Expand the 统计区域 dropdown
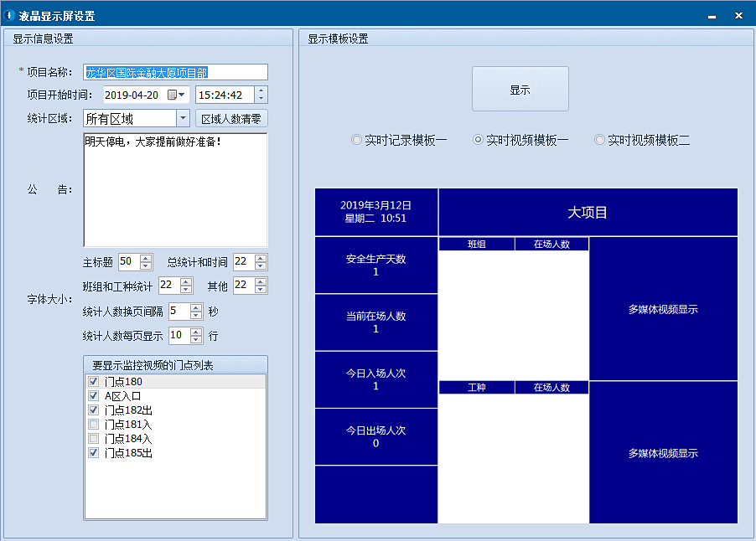 183,119
